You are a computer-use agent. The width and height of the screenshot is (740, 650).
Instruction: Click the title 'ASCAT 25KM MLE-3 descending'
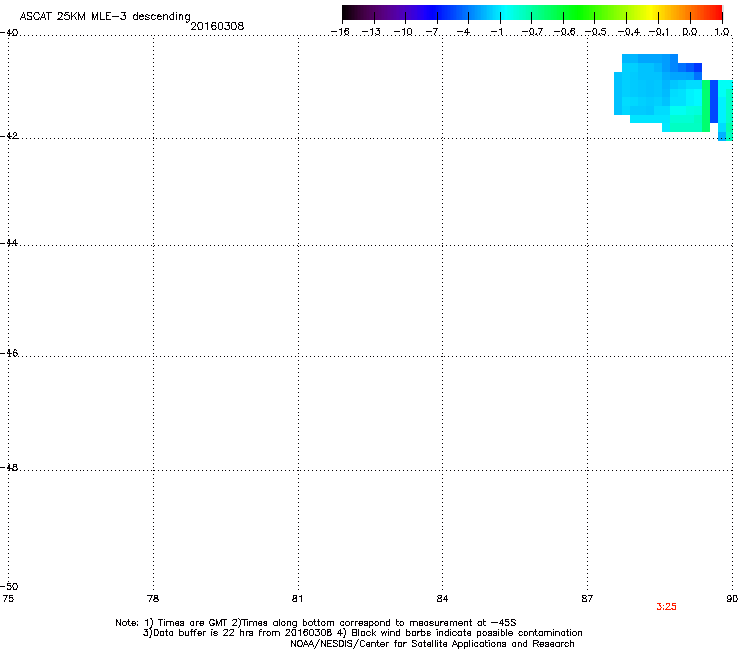(x=105, y=17)
